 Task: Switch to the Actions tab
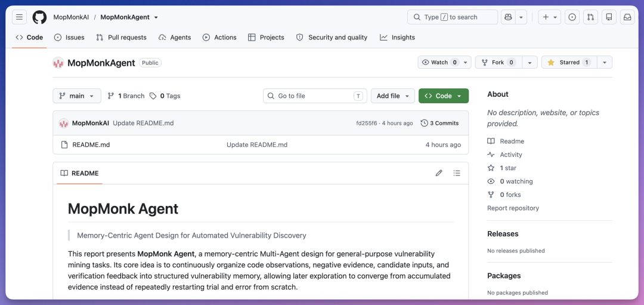pyautogui.click(x=219, y=38)
